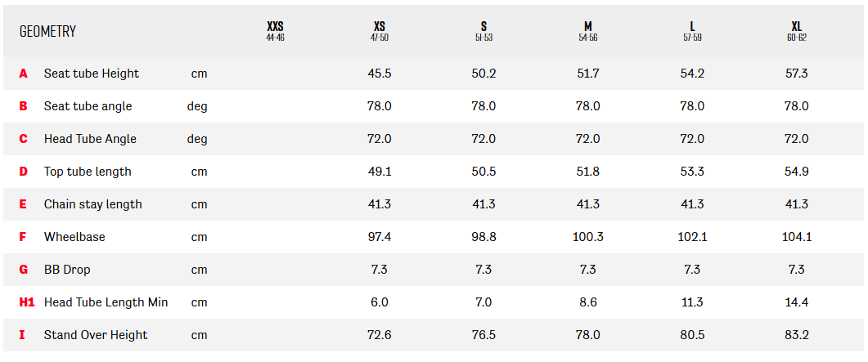Click the GEOMETRY table heading
The width and height of the screenshot is (868, 362).
pyautogui.click(x=47, y=31)
